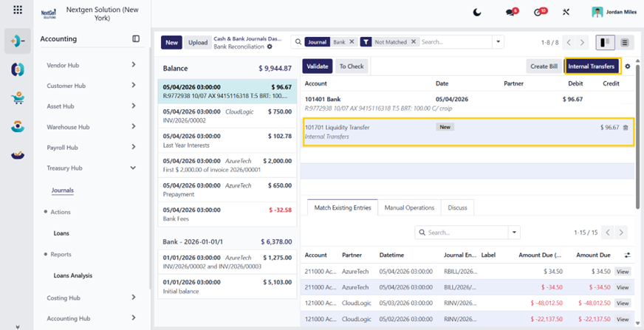The image size is (644, 330).
Task: Remove the Not Matched filter
Action: click(x=414, y=42)
